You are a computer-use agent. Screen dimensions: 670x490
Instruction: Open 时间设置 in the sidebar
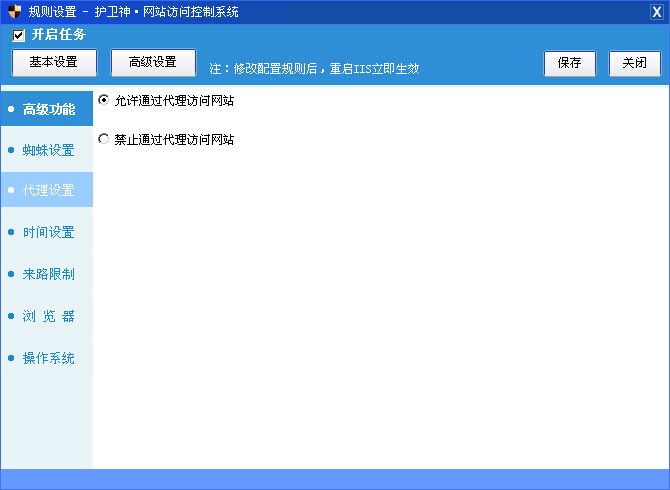click(47, 232)
